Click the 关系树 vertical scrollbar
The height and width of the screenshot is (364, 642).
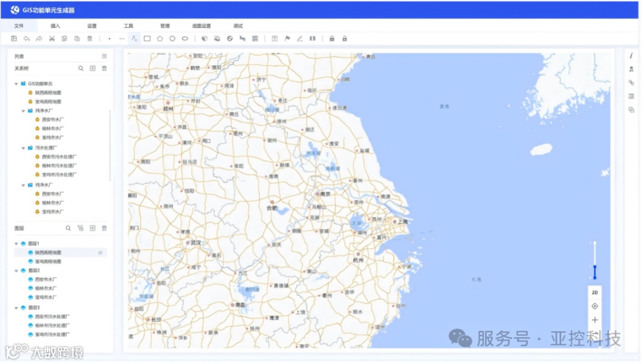(x=110, y=145)
